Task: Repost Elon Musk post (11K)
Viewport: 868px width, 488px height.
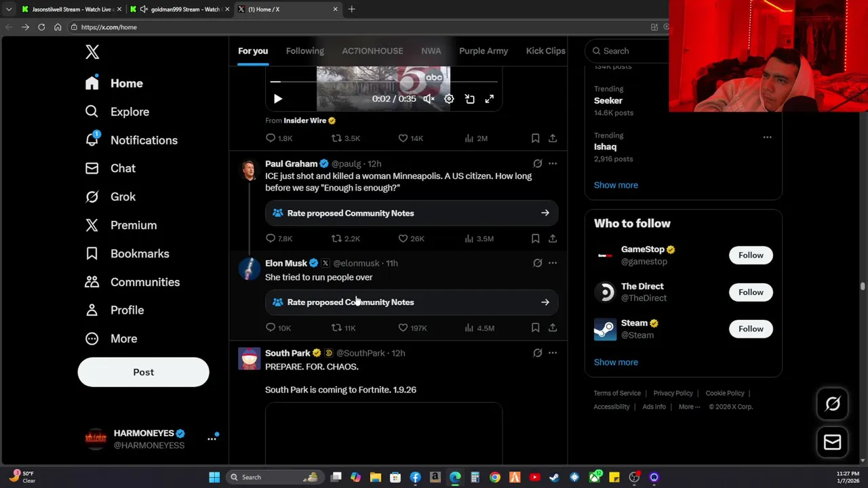Action: click(x=343, y=328)
